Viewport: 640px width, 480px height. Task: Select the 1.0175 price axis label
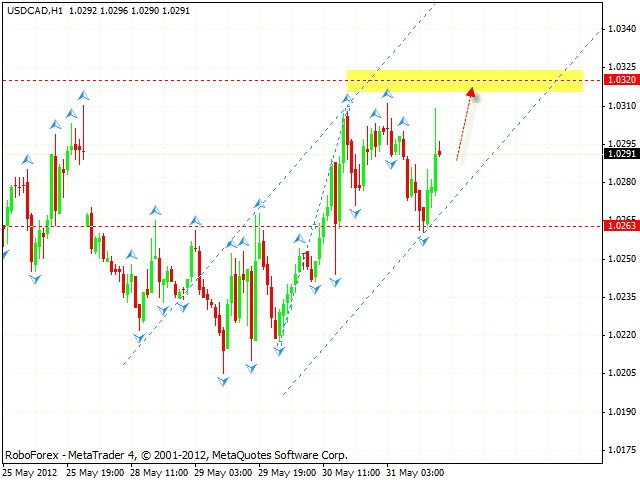622,449
